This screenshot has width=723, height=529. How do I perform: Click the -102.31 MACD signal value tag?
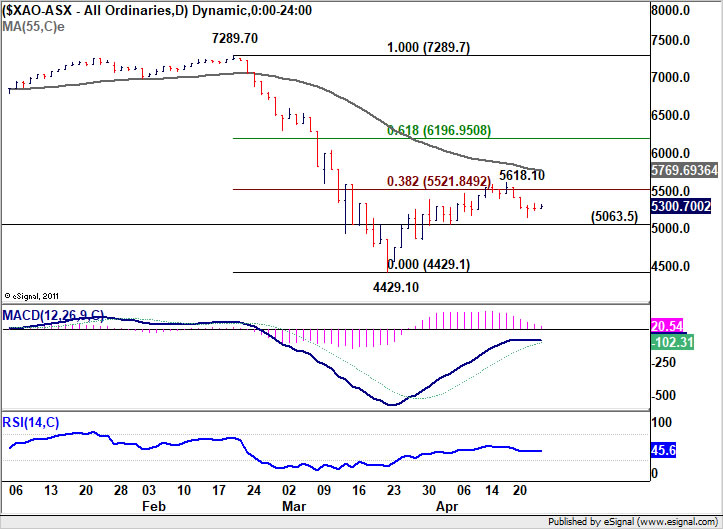tap(672, 342)
